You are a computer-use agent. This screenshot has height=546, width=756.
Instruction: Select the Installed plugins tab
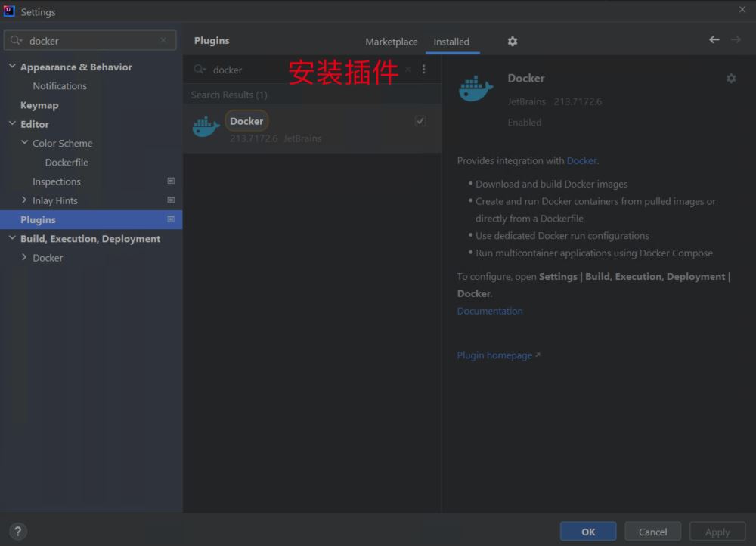pyautogui.click(x=451, y=42)
